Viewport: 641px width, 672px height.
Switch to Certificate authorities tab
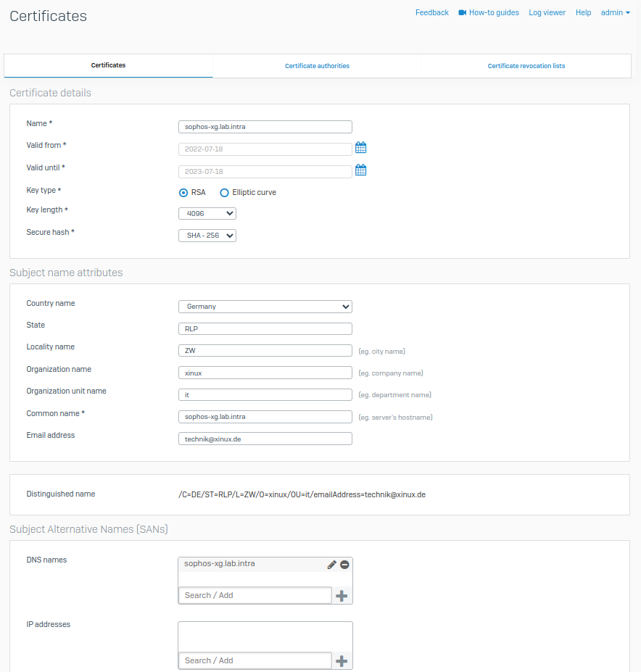pos(317,66)
